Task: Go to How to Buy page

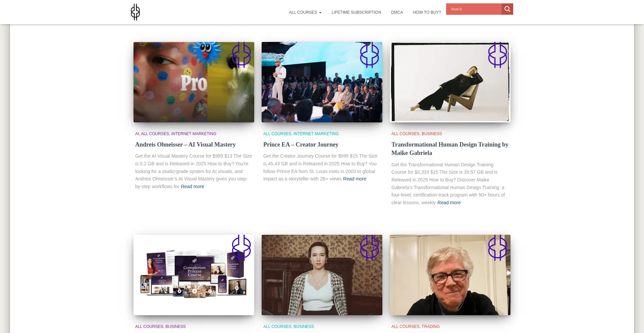Action: pos(427,12)
